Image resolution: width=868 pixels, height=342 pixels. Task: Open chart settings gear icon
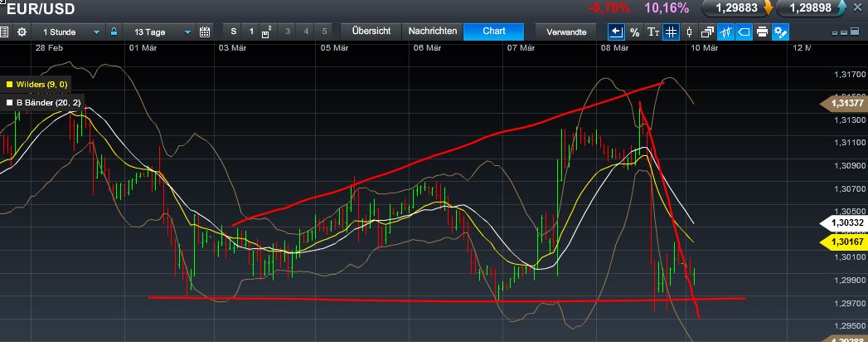(22, 32)
